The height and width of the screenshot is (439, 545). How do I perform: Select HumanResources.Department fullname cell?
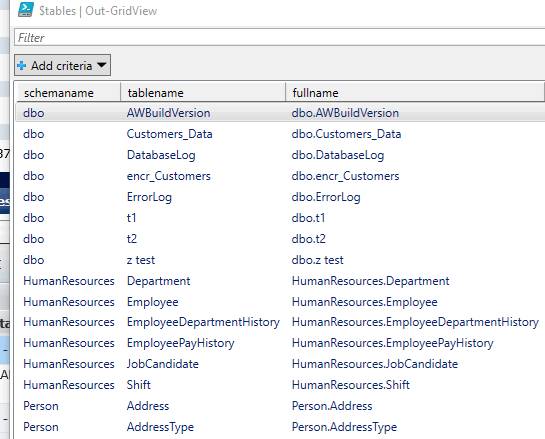point(371,281)
